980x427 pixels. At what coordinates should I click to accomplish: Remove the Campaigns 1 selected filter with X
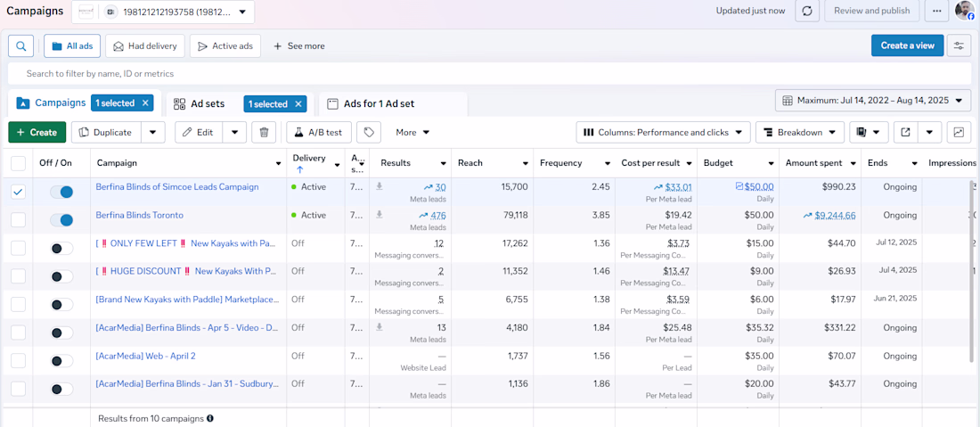coord(145,103)
